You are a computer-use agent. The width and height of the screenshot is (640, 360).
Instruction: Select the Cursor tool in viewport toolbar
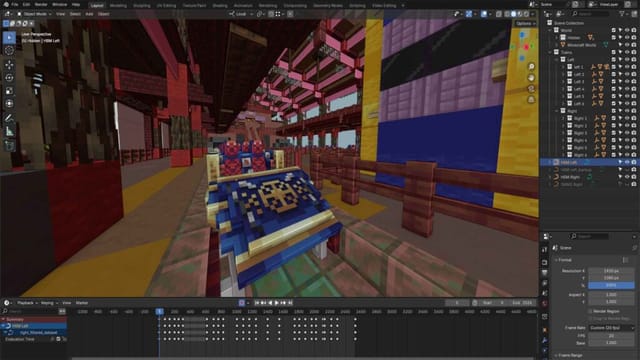pos(9,50)
